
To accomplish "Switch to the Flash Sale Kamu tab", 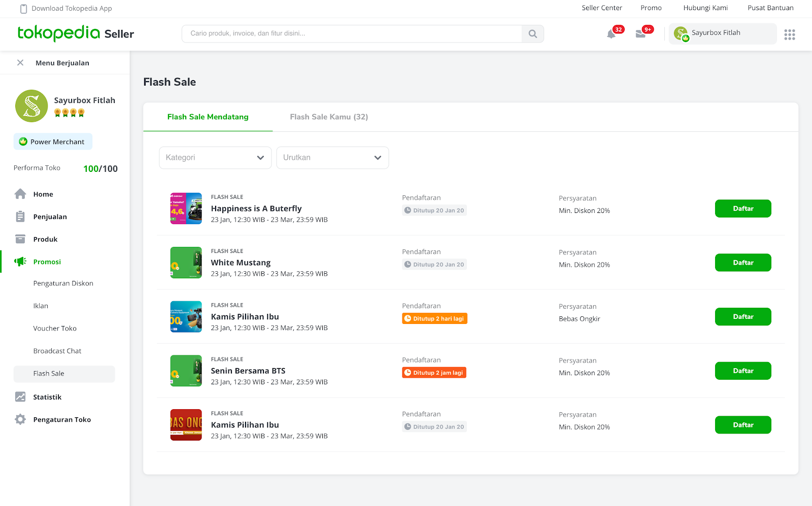I will (x=328, y=117).
